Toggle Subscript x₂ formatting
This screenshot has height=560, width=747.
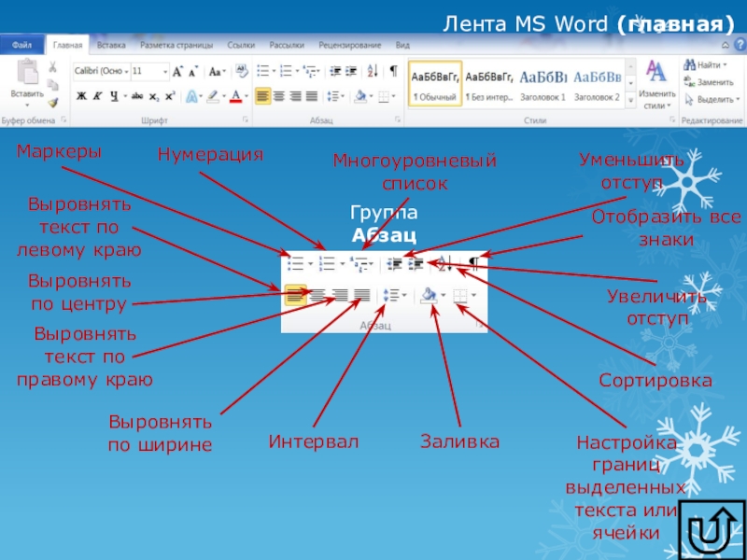coord(154,97)
